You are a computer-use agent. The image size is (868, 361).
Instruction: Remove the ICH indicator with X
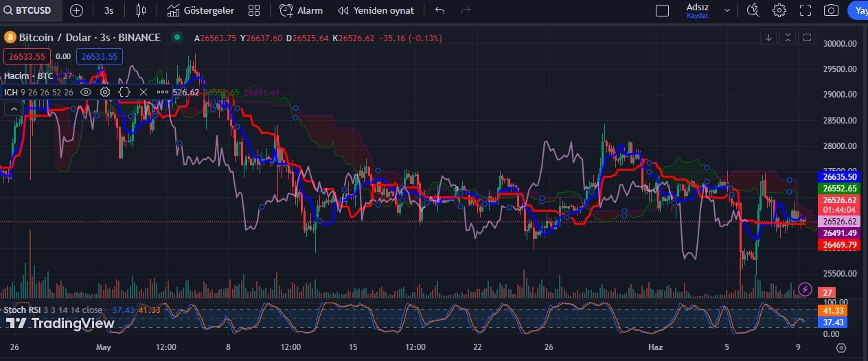[x=144, y=91]
